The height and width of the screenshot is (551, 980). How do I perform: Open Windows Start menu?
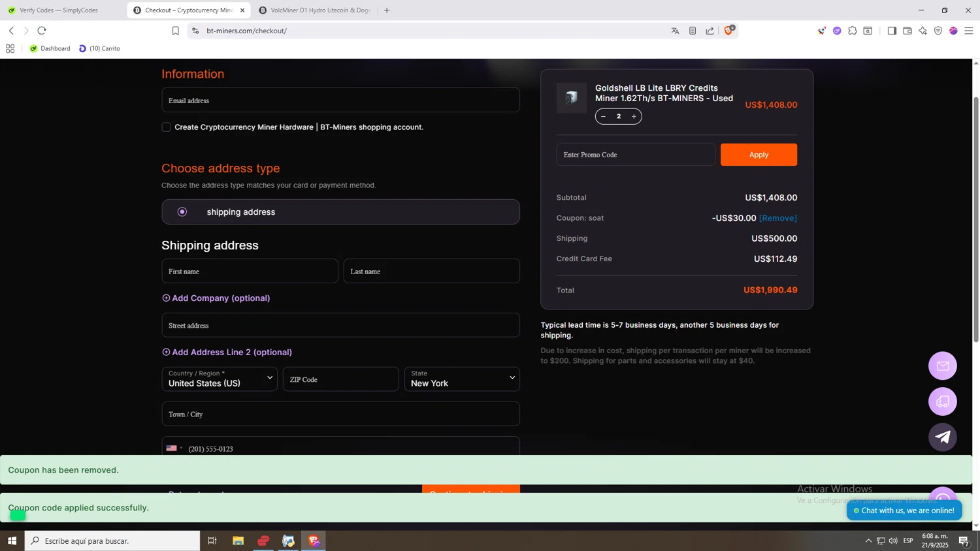(12, 541)
